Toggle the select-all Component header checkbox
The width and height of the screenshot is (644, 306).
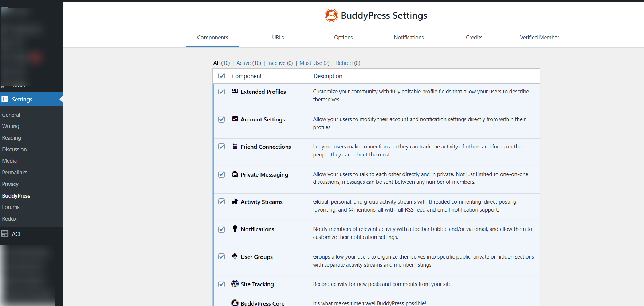pos(221,76)
